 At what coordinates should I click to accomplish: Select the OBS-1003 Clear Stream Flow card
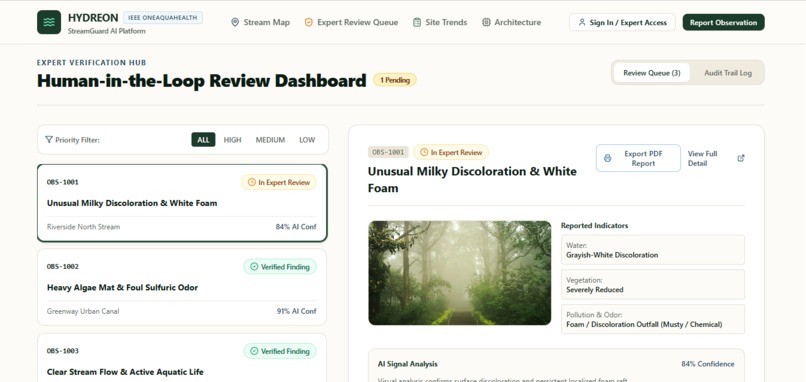pos(182,358)
